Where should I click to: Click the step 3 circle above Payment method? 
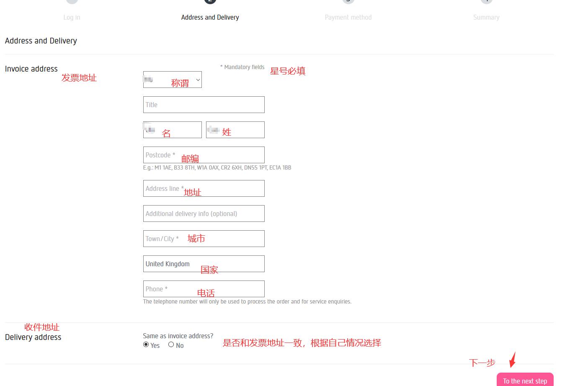pyautogui.click(x=348, y=1)
